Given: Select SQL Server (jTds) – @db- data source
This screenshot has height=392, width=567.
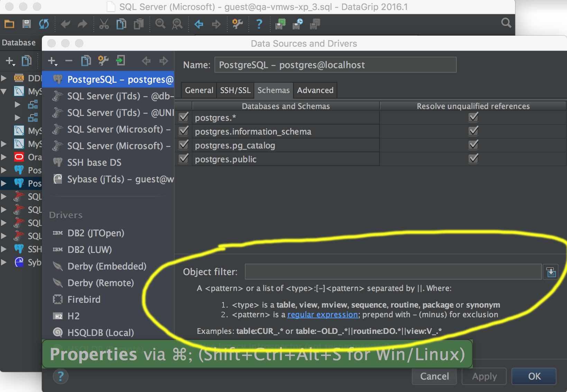Looking at the screenshot, I should pos(108,96).
